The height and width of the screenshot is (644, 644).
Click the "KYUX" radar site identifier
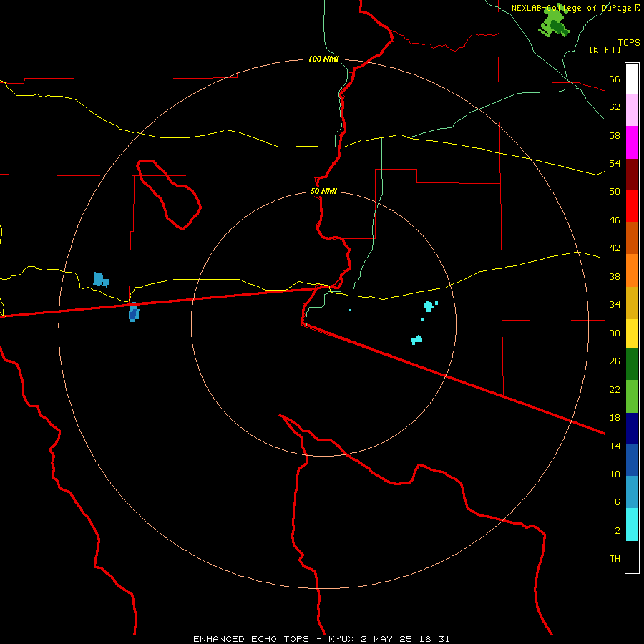pos(341,639)
